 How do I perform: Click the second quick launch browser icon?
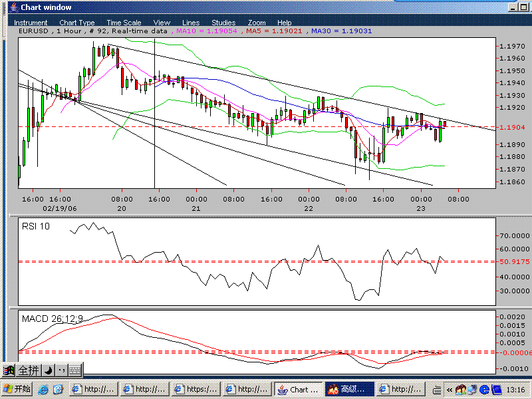pyautogui.click(x=58, y=390)
